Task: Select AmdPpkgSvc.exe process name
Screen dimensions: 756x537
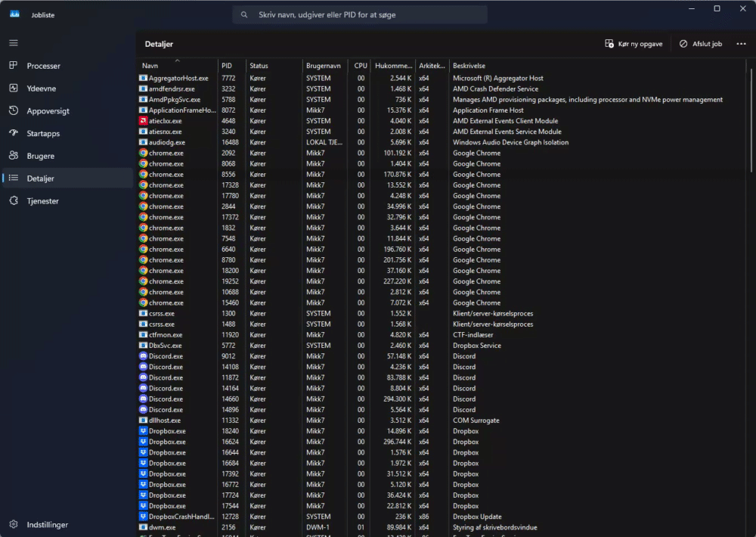Action: click(175, 99)
